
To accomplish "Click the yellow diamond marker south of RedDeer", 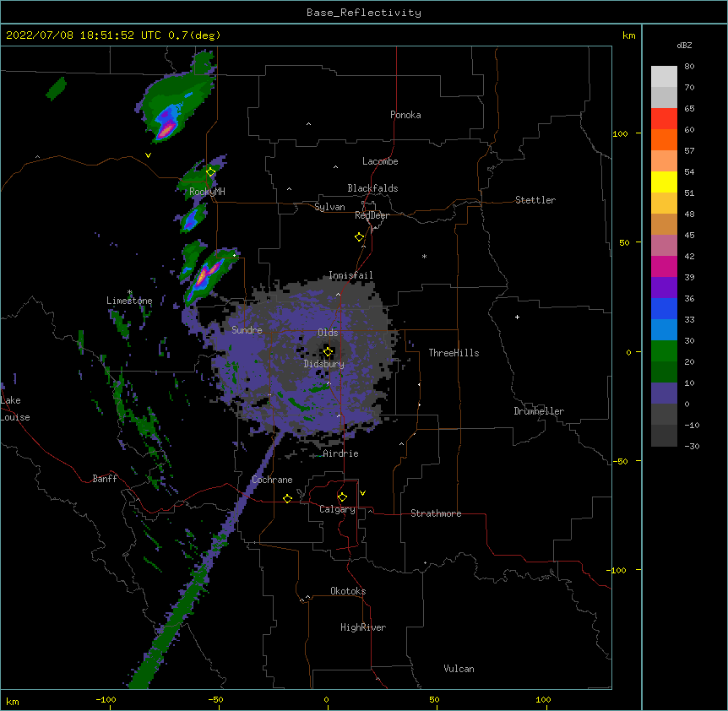I will coord(359,237).
